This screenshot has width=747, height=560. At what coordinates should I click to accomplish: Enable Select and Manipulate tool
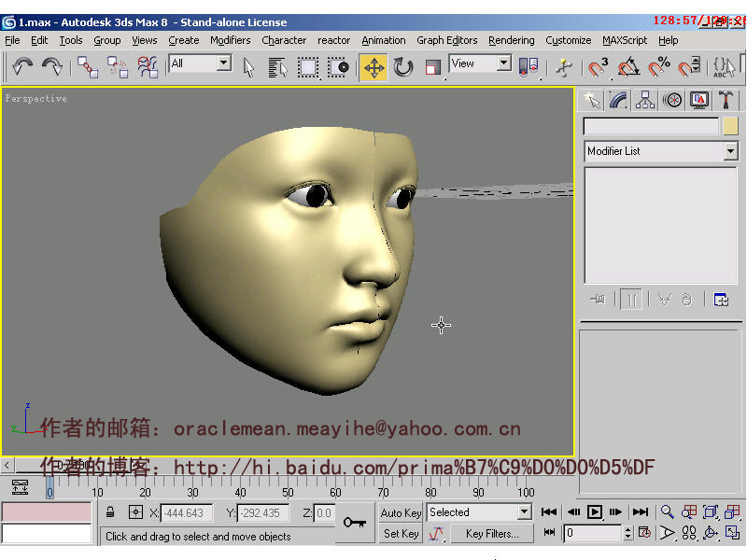pyautogui.click(x=564, y=67)
